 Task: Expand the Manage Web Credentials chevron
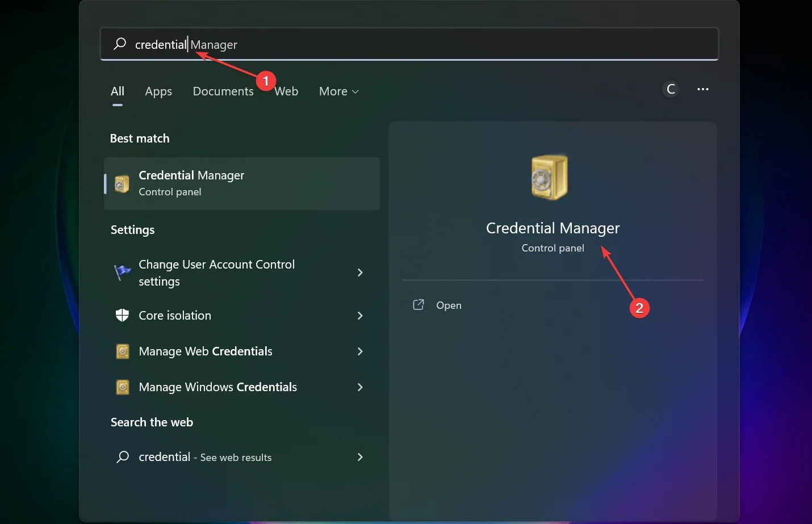pos(360,351)
